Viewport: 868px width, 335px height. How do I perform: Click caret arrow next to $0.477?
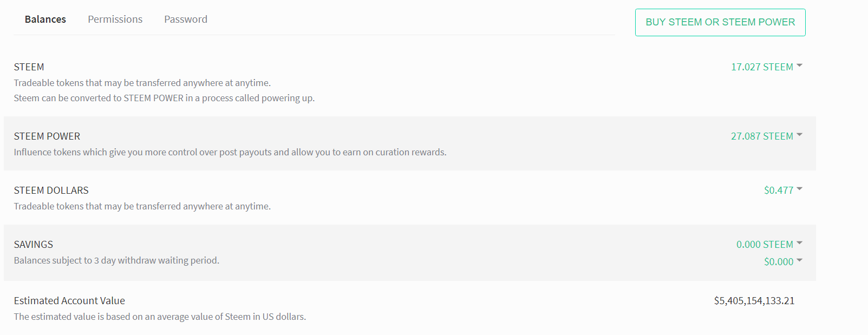point(800,189)
